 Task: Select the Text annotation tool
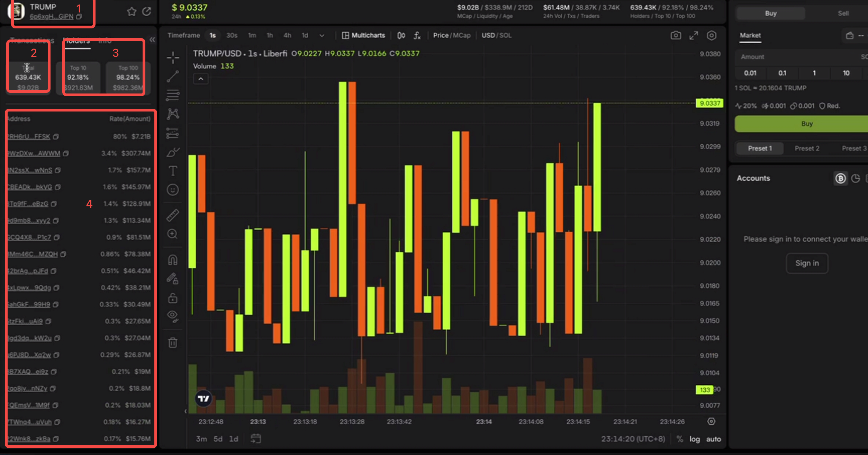tap(173, 170)
